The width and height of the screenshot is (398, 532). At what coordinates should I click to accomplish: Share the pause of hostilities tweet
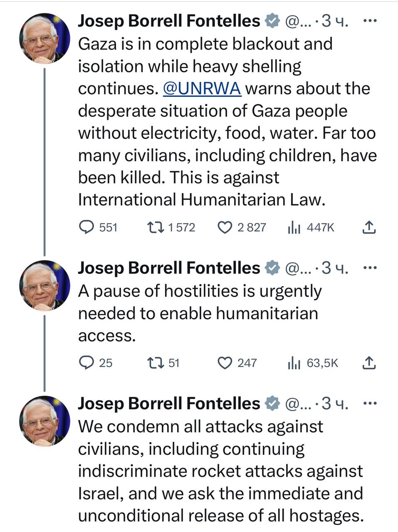369,363
